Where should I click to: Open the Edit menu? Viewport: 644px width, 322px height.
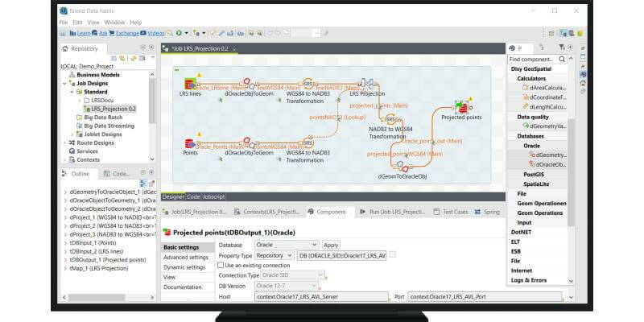tap(77, 23)
